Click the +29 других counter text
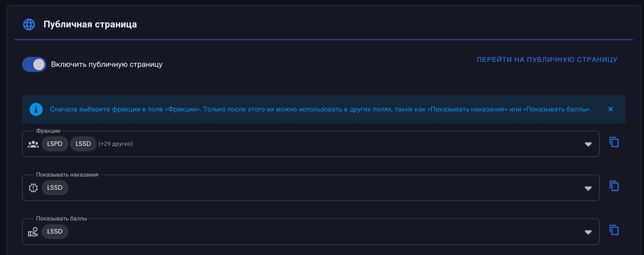 [x=116, y=144]
